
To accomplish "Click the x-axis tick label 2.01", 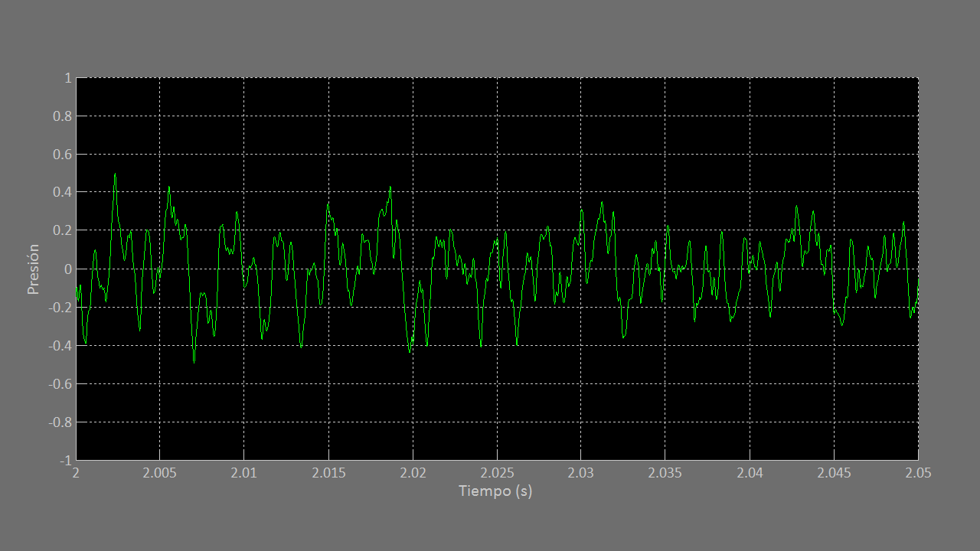I will coord(244,473).
